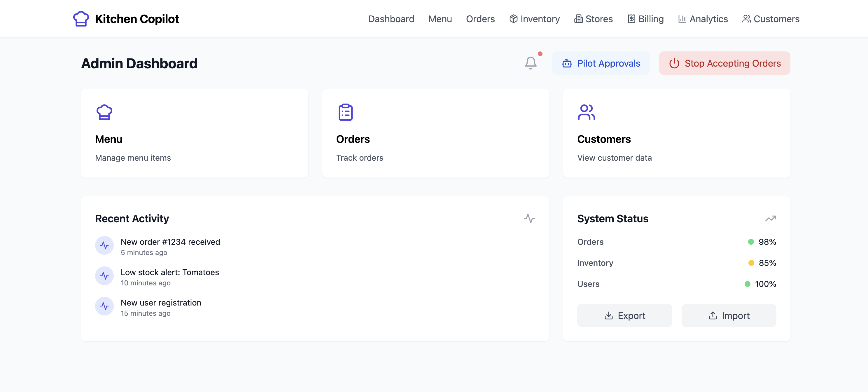Screen dimensions: 868x392
Task: Go to Analytics in top navigation
Action: (x=703, y=19)
